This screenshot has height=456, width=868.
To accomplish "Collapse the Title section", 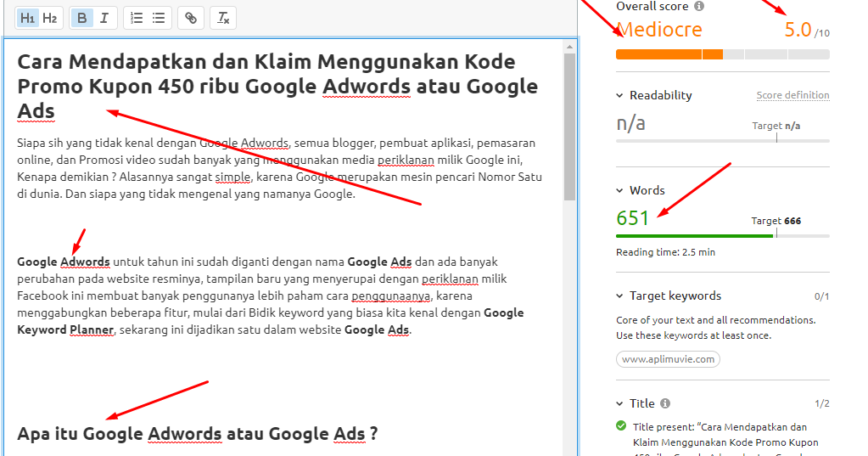I will pyautogui.click(x=619, y=404).
